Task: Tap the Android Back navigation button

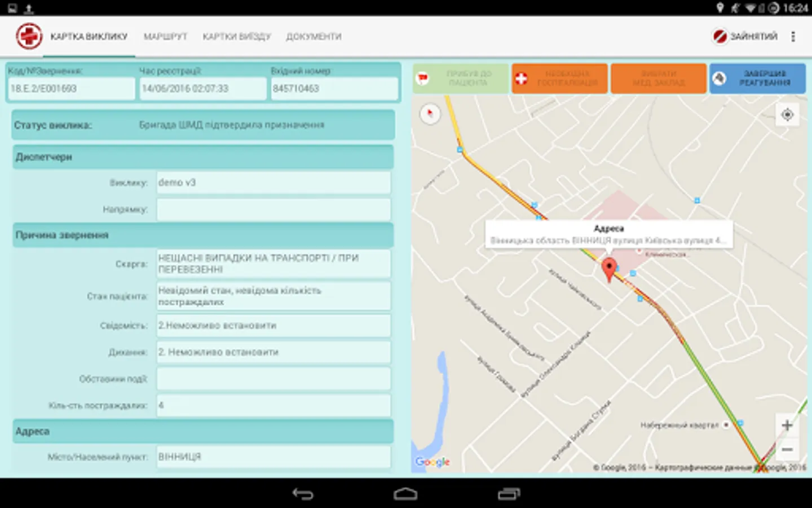Action: pyautogui.click(x=303, y=494)
